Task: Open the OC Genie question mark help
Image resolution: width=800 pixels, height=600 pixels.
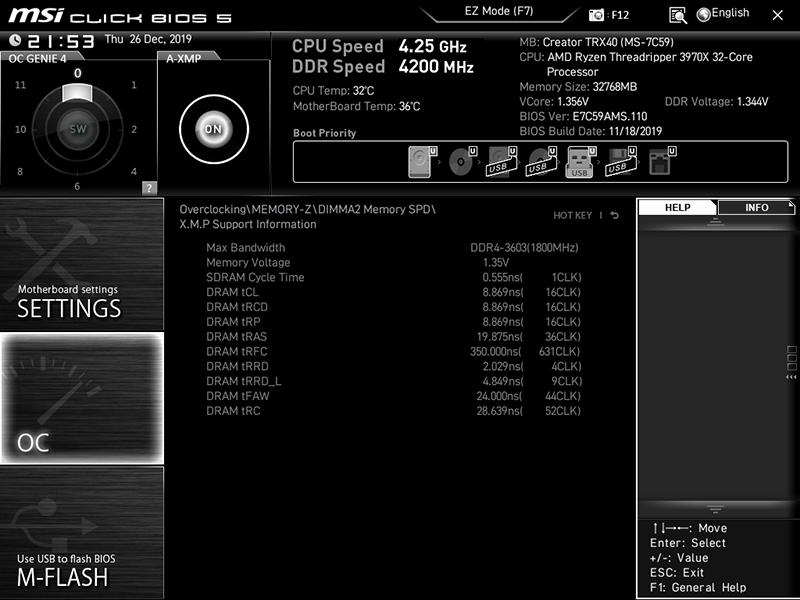Action: [x=149, y=188]
